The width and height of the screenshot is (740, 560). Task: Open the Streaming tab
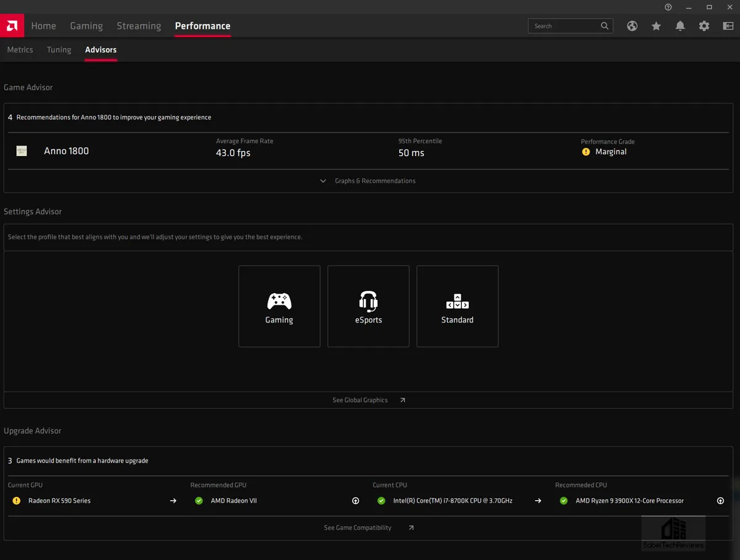tap(139, 26)
